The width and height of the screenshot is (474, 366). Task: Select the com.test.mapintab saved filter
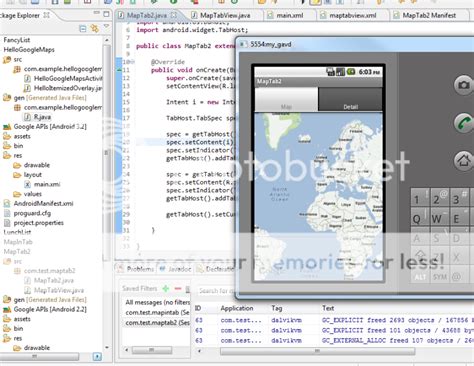click(157, 313)
